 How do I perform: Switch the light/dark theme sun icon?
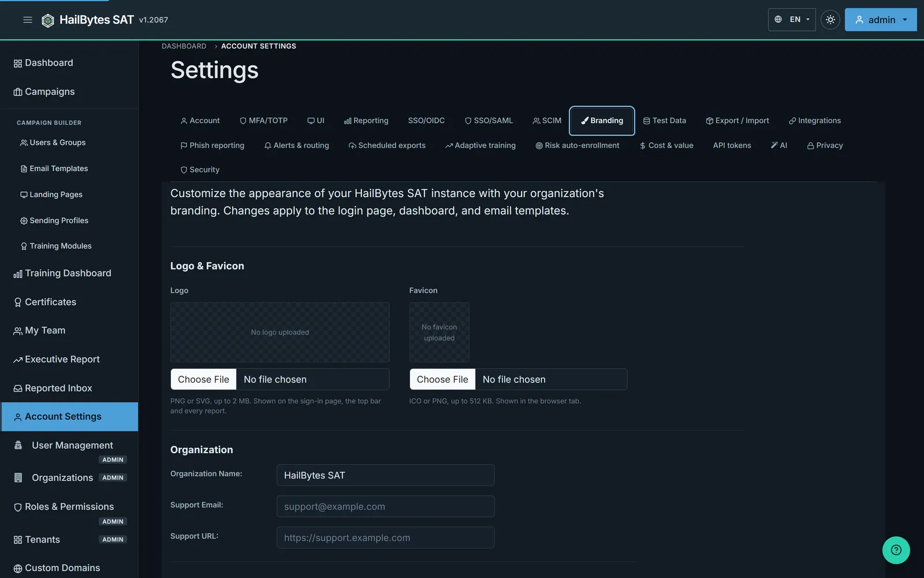tap(830, 20)
